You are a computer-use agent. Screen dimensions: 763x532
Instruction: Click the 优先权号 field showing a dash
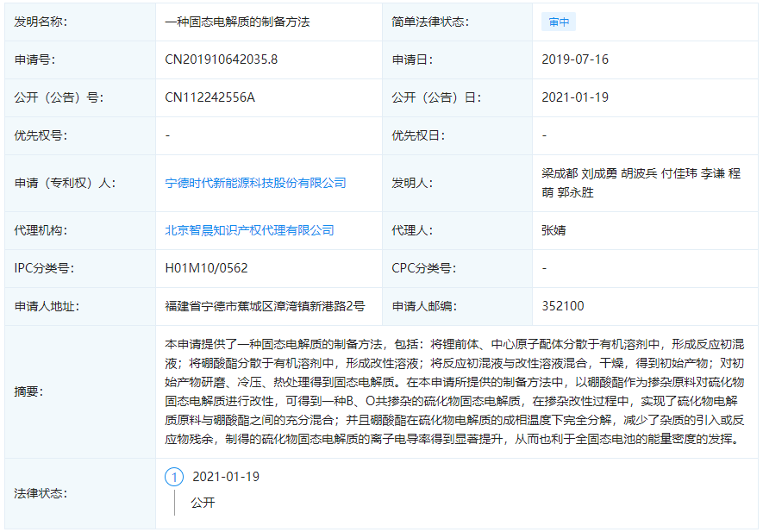[x=166, y=135]
